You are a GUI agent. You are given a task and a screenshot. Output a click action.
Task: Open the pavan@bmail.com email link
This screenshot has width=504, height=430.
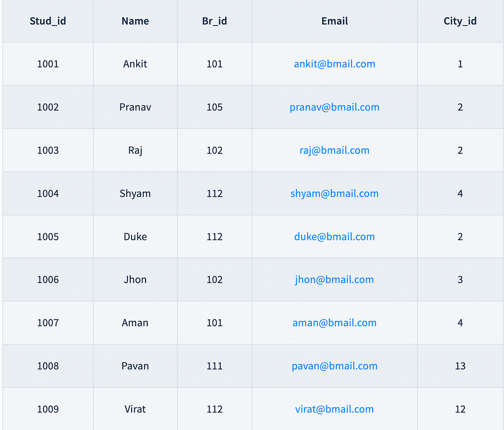[334, 366]
